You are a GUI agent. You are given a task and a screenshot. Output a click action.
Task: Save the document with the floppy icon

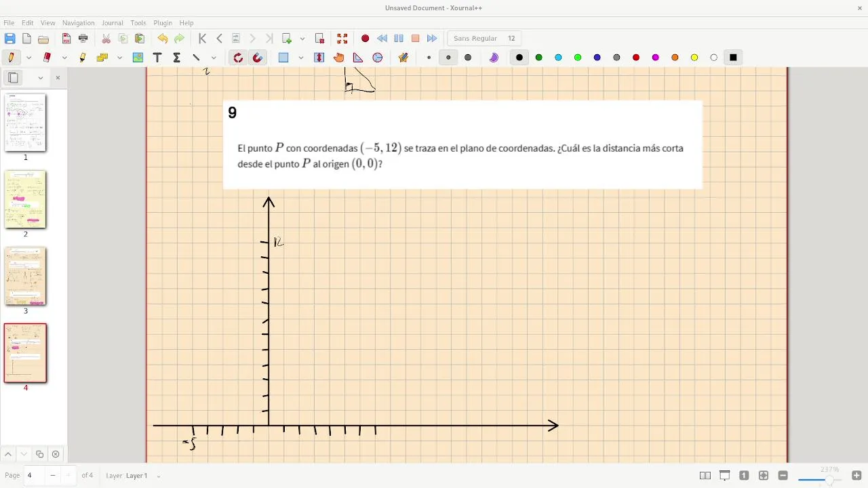10,39
